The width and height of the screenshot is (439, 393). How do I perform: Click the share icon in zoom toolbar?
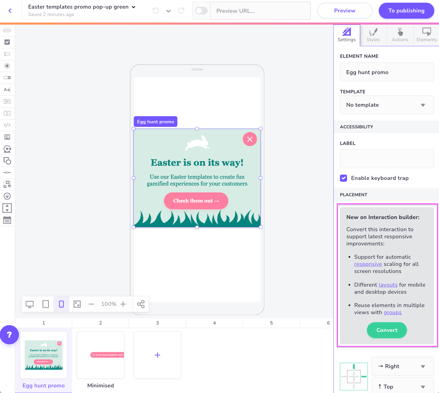pyautogui.click(x=141, y=304)
